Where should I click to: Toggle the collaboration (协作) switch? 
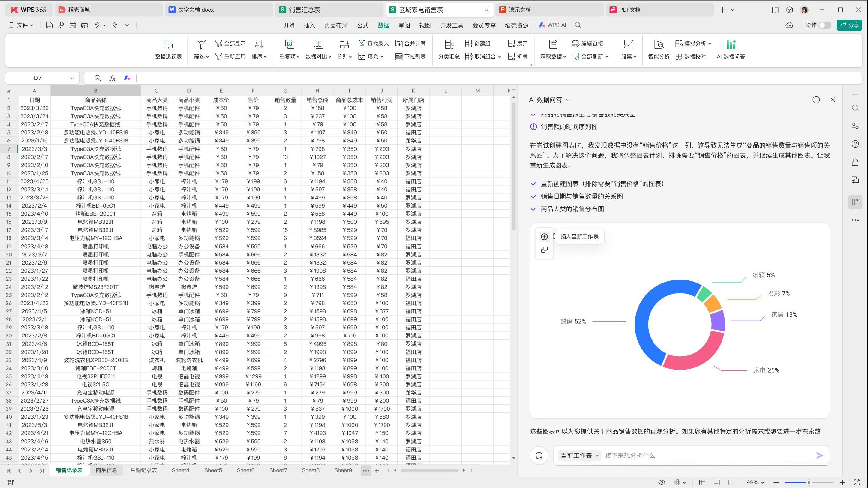pyautogui.click(x=825, y=25)
